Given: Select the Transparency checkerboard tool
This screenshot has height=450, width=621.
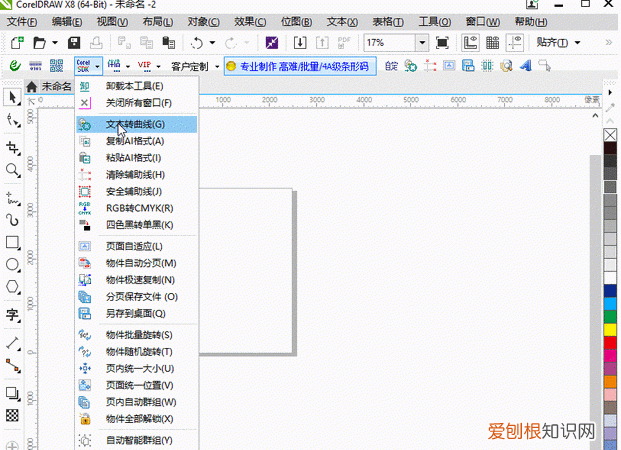Looking at the screenshot, I should point(13,416).
